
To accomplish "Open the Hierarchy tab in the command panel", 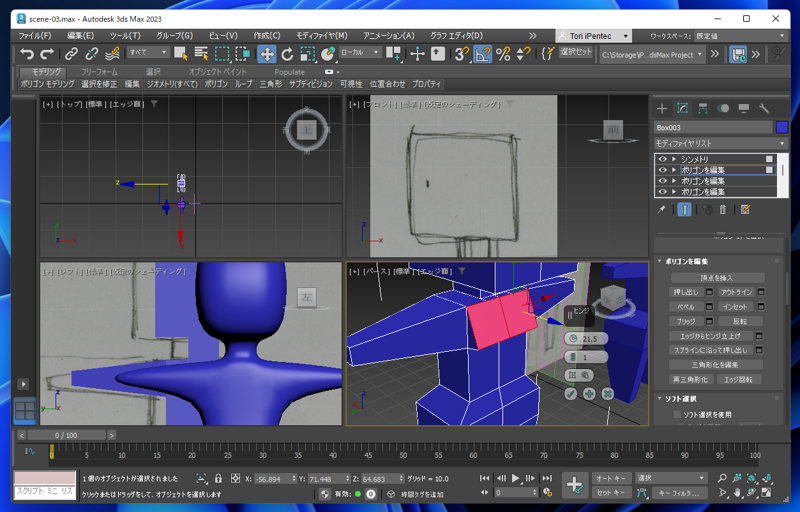I will pos(703,108).
